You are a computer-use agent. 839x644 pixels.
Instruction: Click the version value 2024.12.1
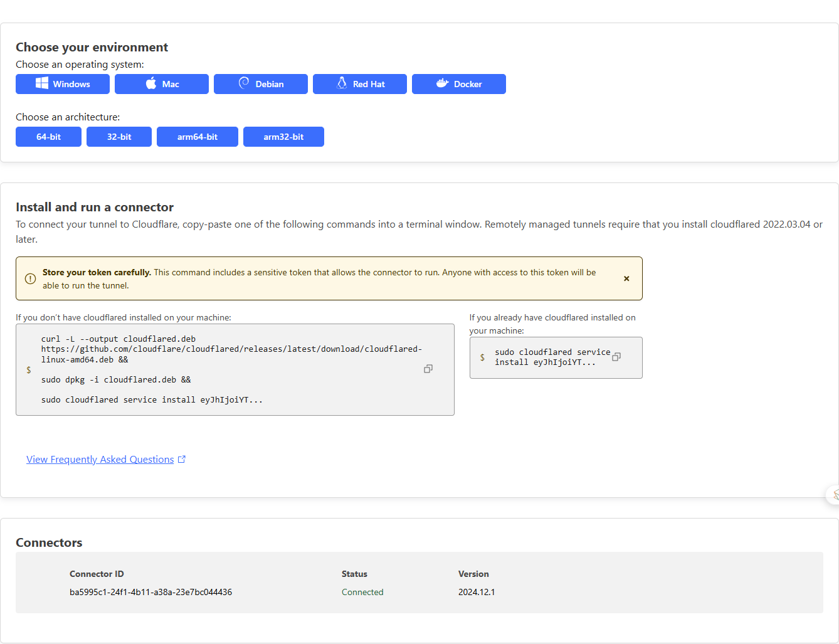(x=477, y=592)
